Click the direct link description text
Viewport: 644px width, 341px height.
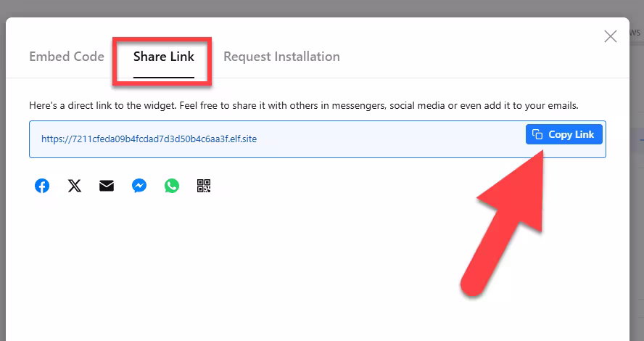coord(304,106)
